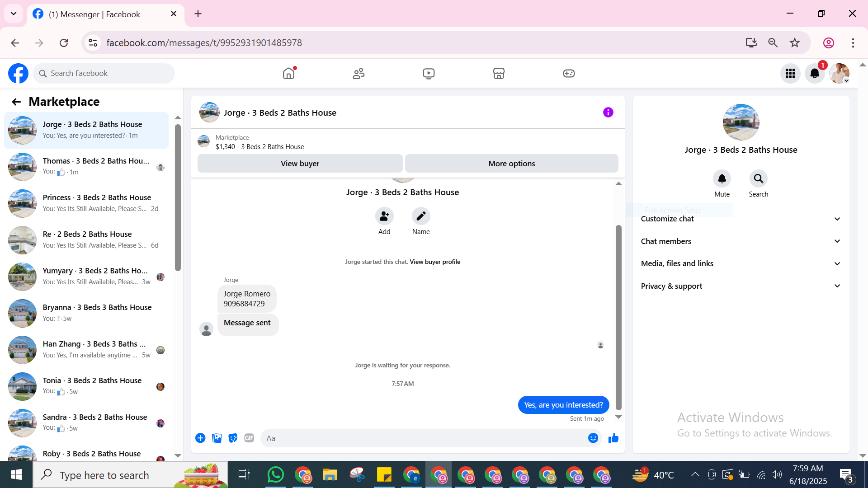Open the Jorge listing thumbnail in right panel
Image resolution: width=868 pixels, height=488 pixels.
coord(741,122)
